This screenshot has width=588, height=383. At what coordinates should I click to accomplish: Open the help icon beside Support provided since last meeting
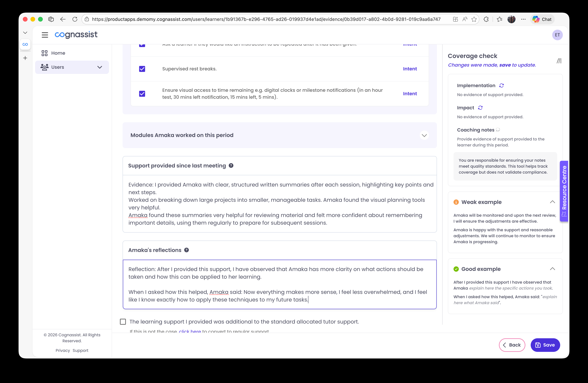[231, 165]
